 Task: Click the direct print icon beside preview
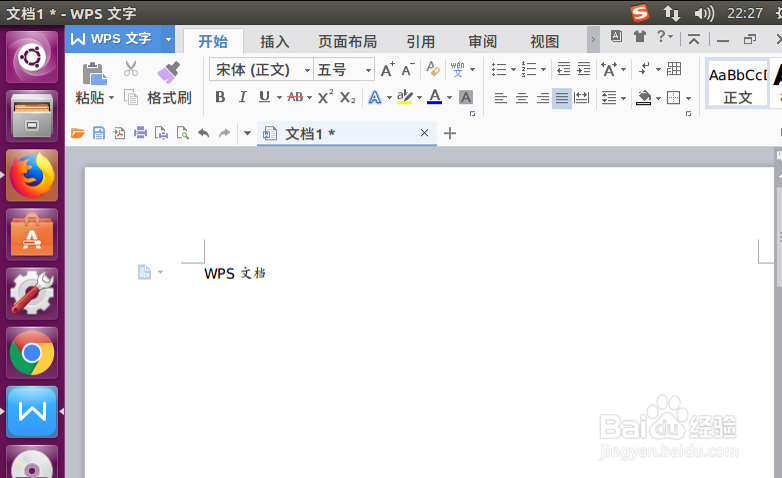[162, 133]
